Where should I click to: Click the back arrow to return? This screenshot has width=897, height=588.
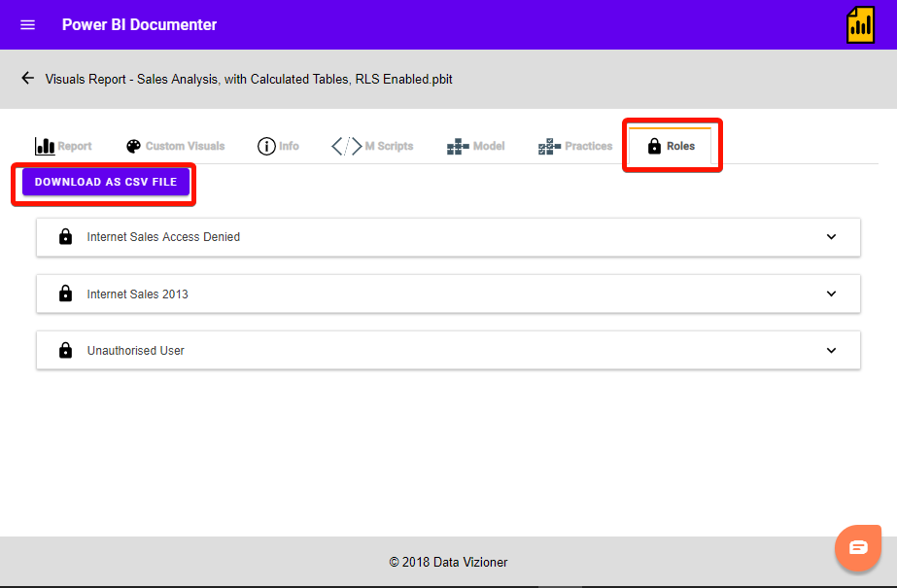[x=26, y=78]
